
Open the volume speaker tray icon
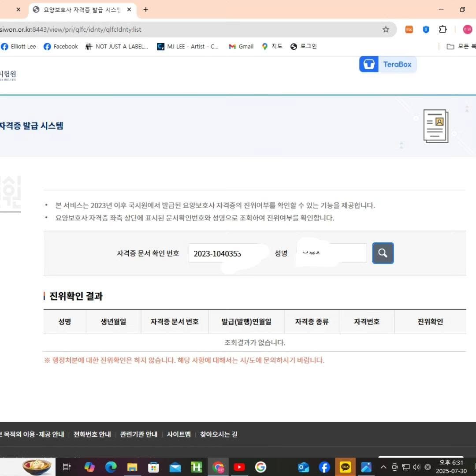click(416, 467)
